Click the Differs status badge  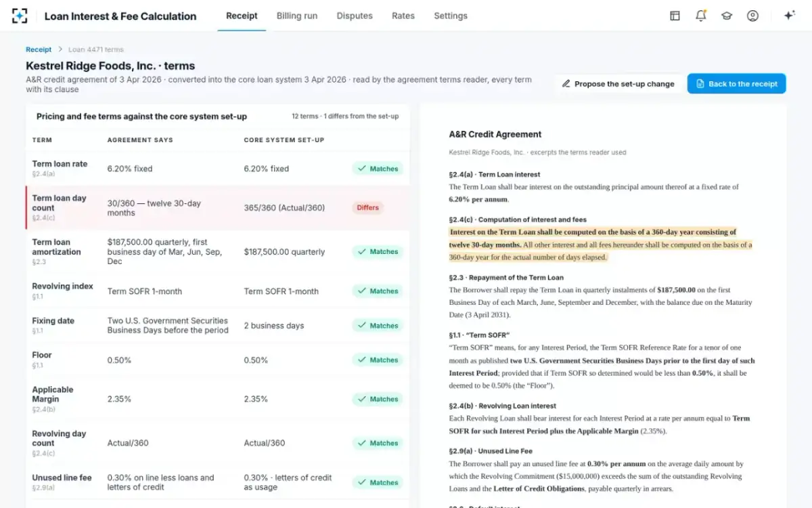[x=367, y=208]
